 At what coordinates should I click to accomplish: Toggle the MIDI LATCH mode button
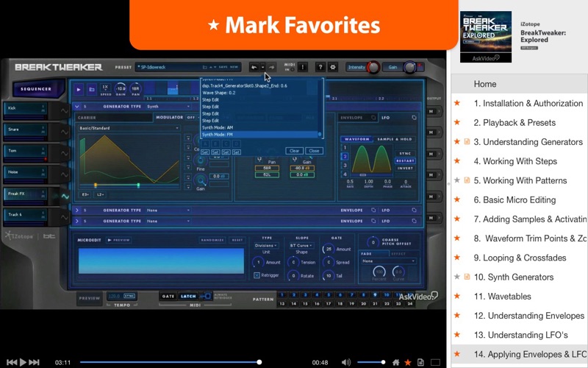pos(188,297)
